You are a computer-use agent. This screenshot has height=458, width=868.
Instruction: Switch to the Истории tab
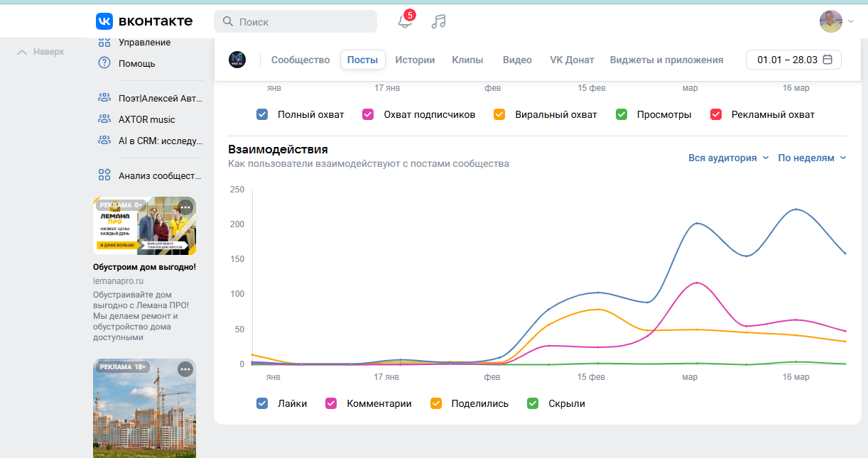tap(415, 60)
